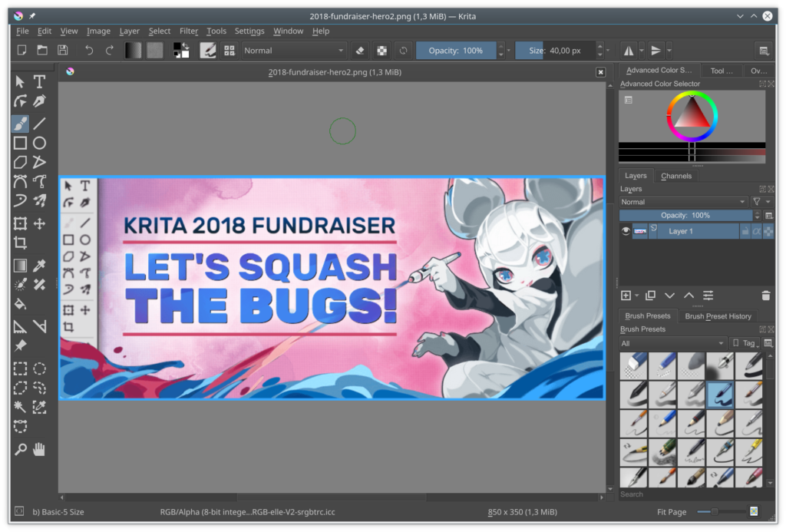Toggle alpha inheritance on Layer 1
This screenshot has height=532, width=786.
point(756,231)
